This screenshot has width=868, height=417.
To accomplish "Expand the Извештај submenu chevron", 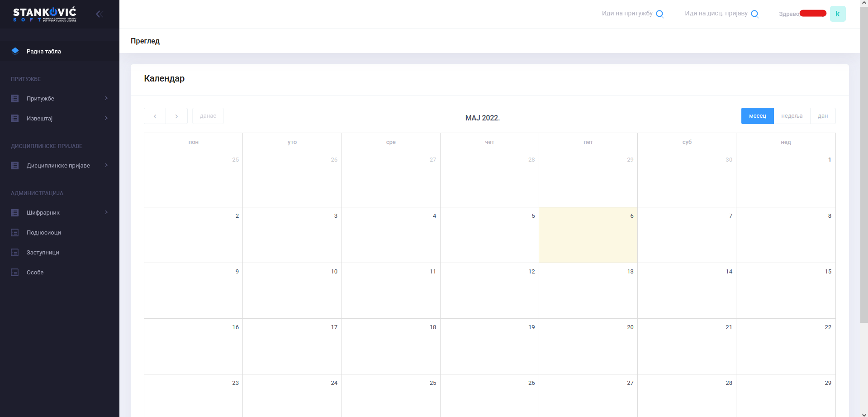I will (106, 118).
